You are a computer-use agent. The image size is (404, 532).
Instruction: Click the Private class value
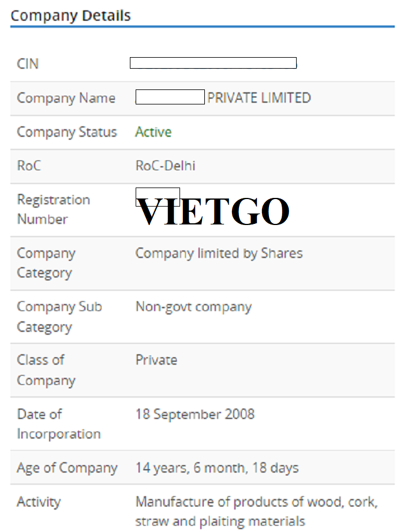(x=156, y=360)
